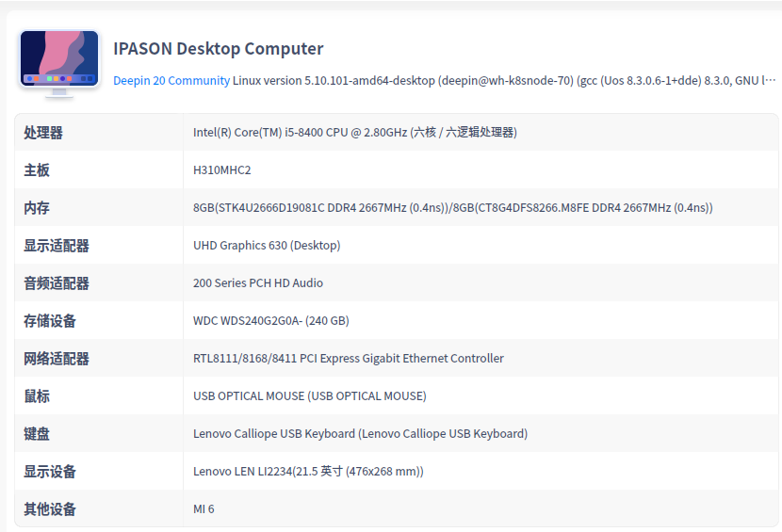The width and height of the screenshot is (782, 532).
Task: Select the 显示适配器 row label
Action: click(57, 246)
